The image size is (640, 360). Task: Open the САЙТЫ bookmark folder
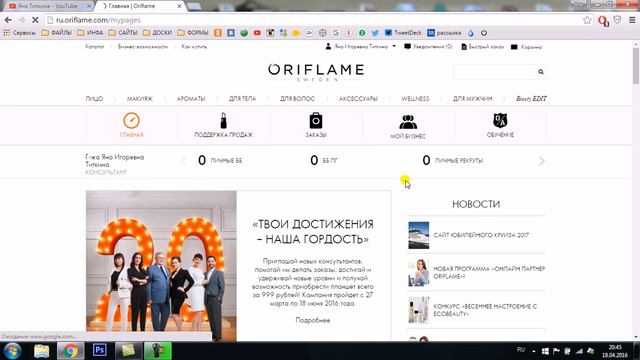click(x=122, y=33)
